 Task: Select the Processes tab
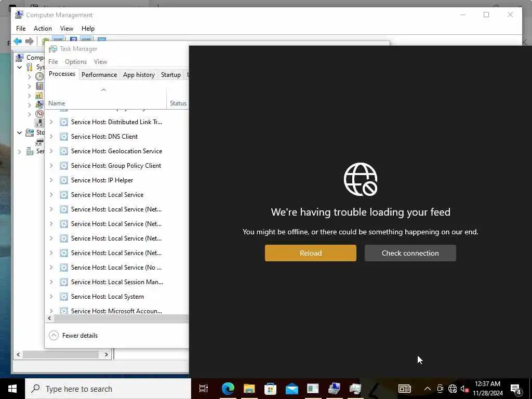coord(62,74)
